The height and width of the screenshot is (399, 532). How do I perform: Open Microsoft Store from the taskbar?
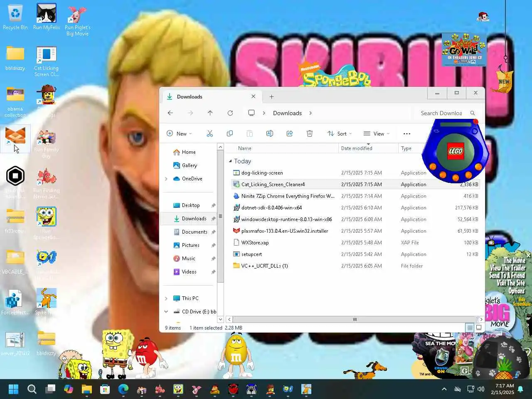click(105, 389)
